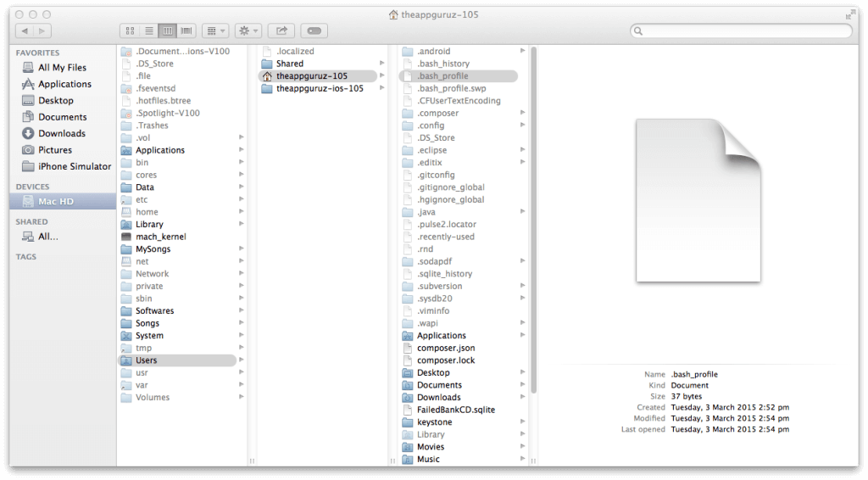Screen dimensions: 868x480
Task: Switch to list view
Action: pyautogui.click(x=149, y=31)
